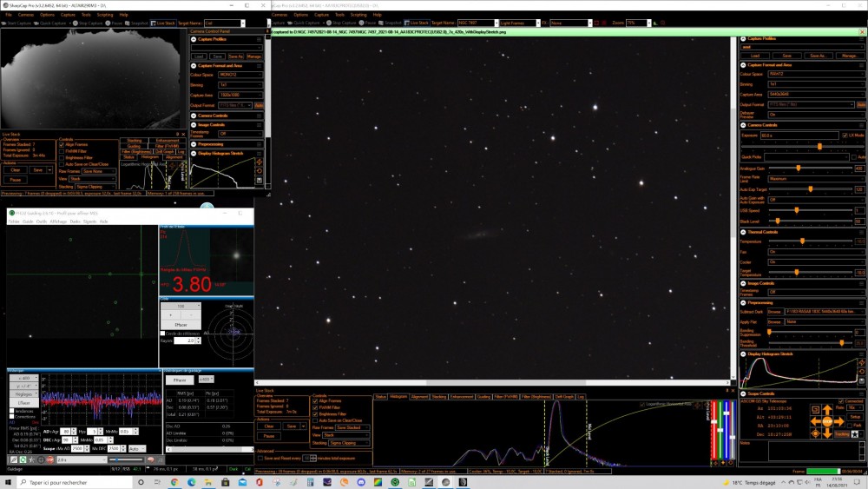This screenshot has width=868, height=489.
Task: Click Tracking button in Scope Controls
Action: click(x=841, y=434)
